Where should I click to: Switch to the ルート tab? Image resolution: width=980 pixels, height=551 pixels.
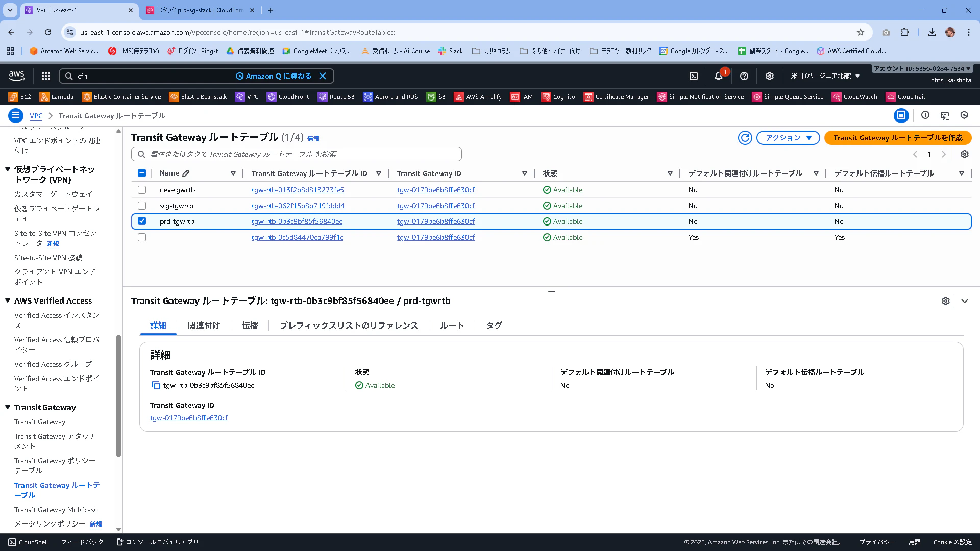click(x=452, y=325)
